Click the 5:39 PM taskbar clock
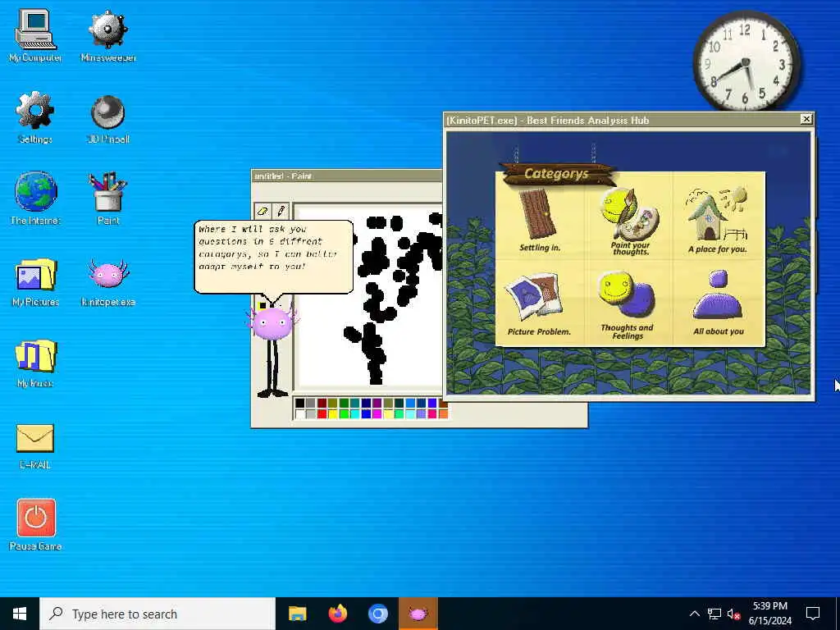 tap(769, 614)
